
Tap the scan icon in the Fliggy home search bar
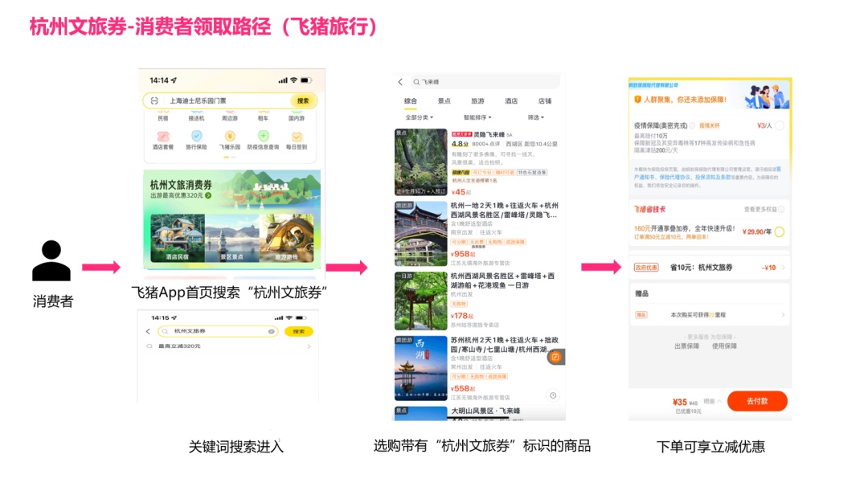click(x=154, y=100)
